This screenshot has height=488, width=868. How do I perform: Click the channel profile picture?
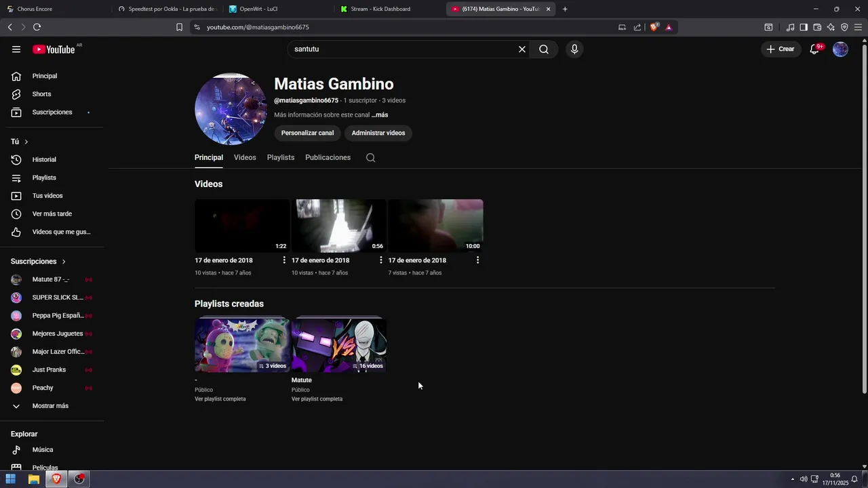(231, 109)
